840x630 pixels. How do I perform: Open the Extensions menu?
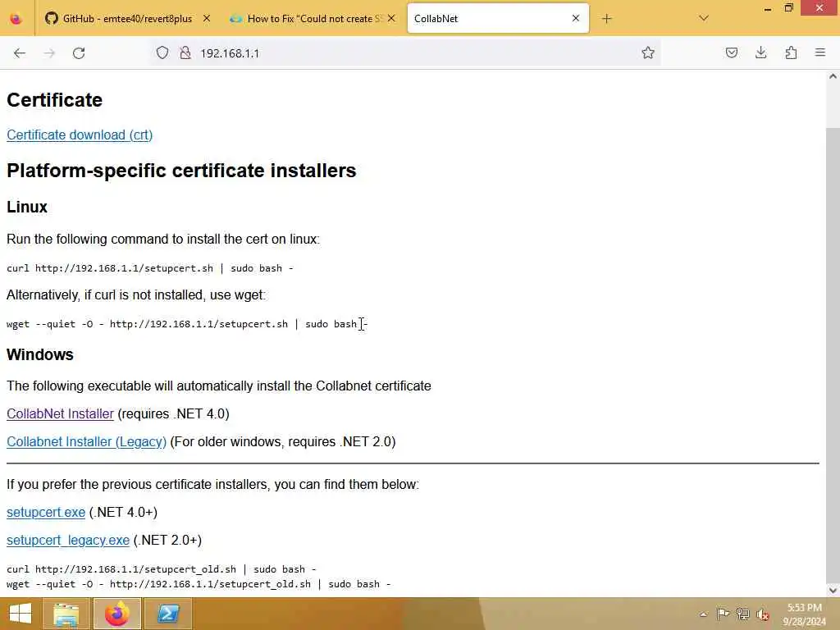[791, 52]
